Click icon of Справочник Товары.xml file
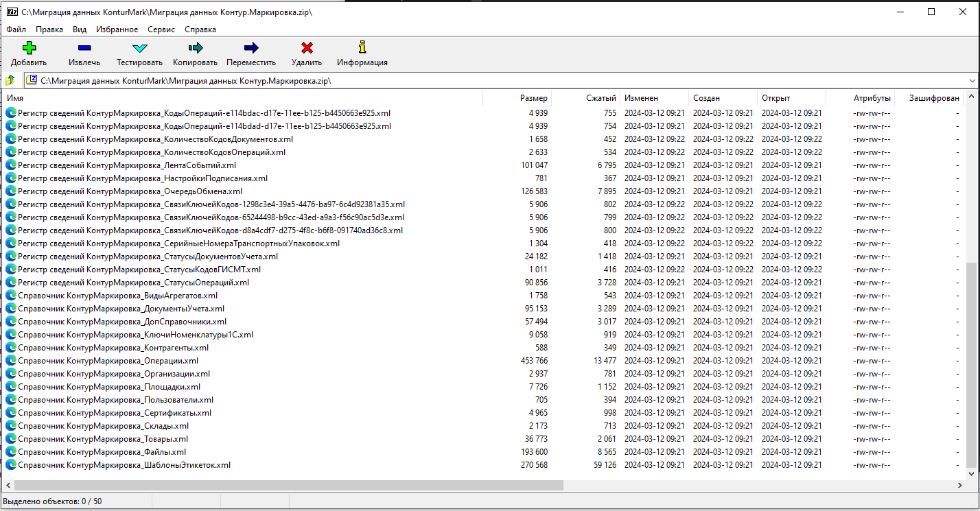Screen dimensions: 980x511 [10, 439]
